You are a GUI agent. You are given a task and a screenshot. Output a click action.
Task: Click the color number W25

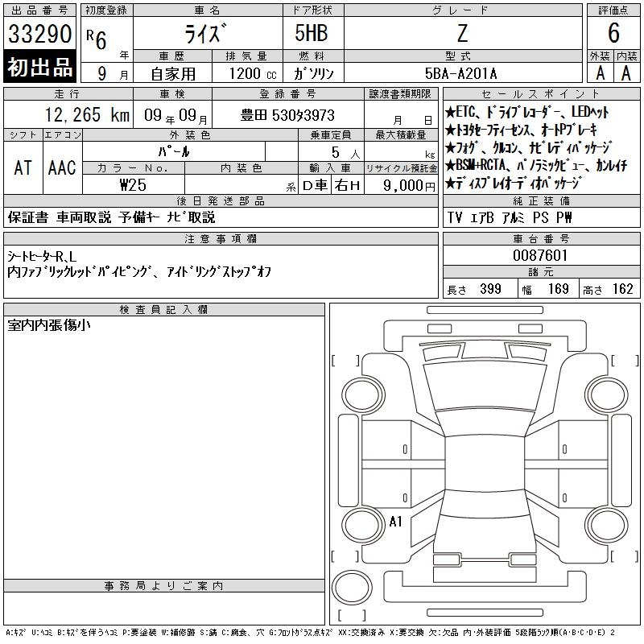(133, 185)
